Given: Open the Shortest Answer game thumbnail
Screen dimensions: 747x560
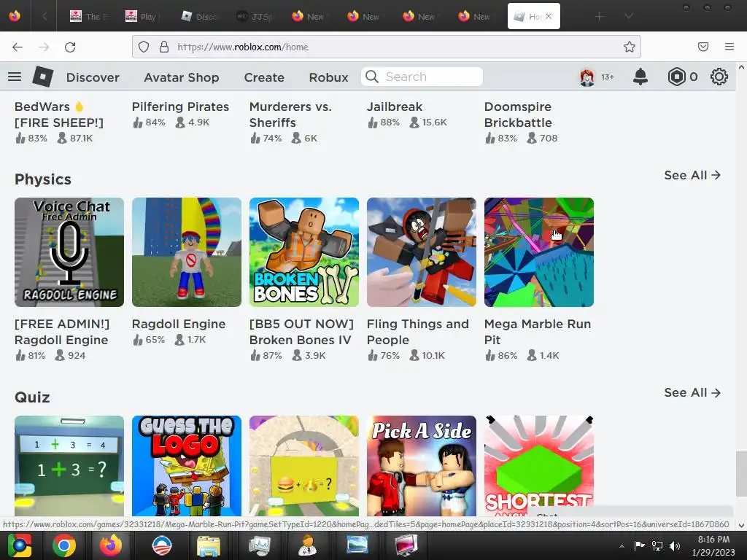Looking at the screenshot, I should click(539, 466).
